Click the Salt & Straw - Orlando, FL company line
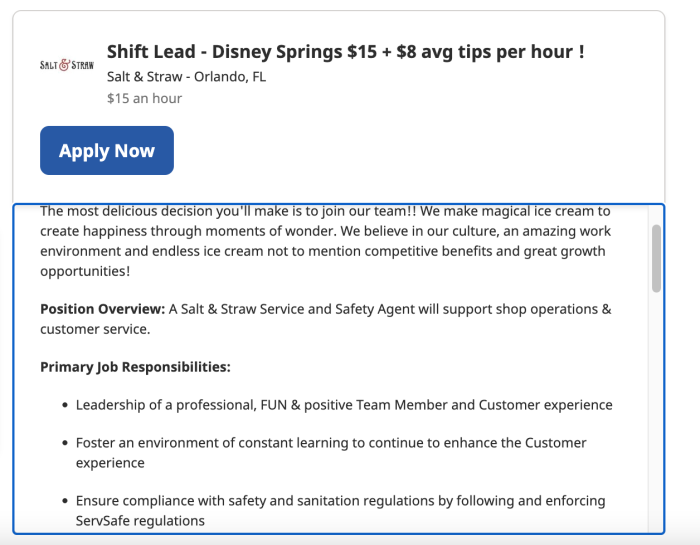Viewport: 700px width, 545px height. click(x=186, y=76)
